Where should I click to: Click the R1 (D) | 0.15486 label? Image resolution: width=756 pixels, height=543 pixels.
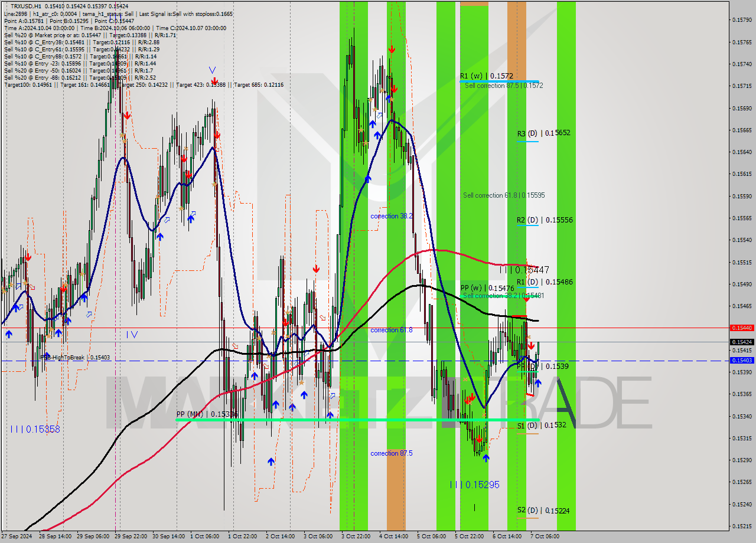click(x=545, y=282)
